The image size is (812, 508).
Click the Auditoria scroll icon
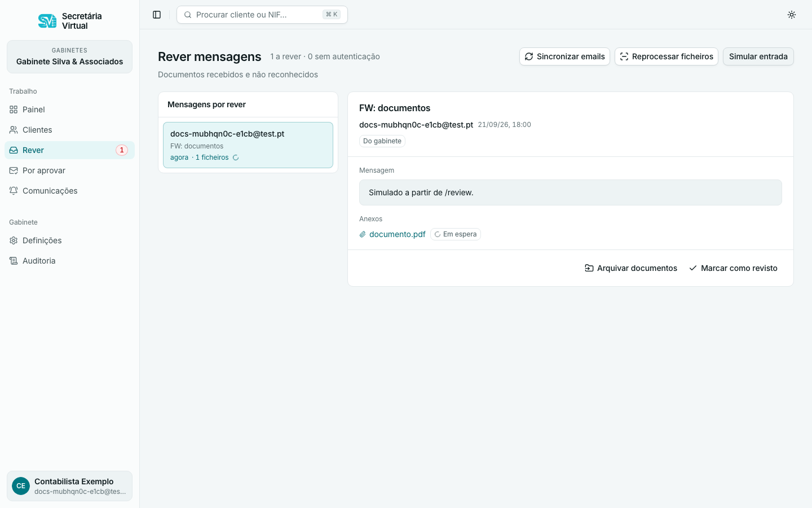[x=14, y=261]
